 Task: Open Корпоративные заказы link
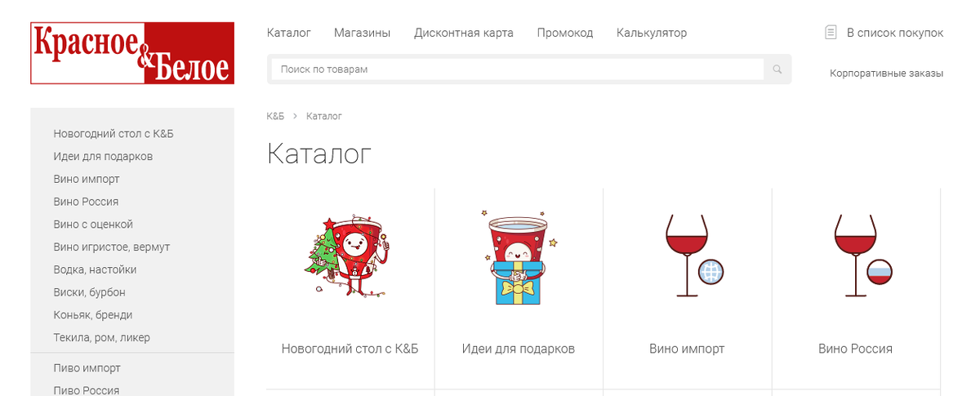(x=886, y=73)
